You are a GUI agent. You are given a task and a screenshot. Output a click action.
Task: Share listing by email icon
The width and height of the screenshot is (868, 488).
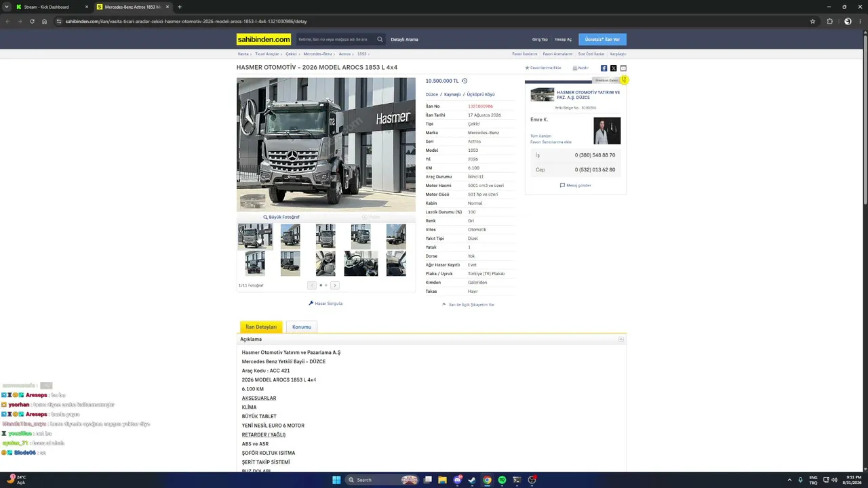pyautogui.click(x=623, y=68)
